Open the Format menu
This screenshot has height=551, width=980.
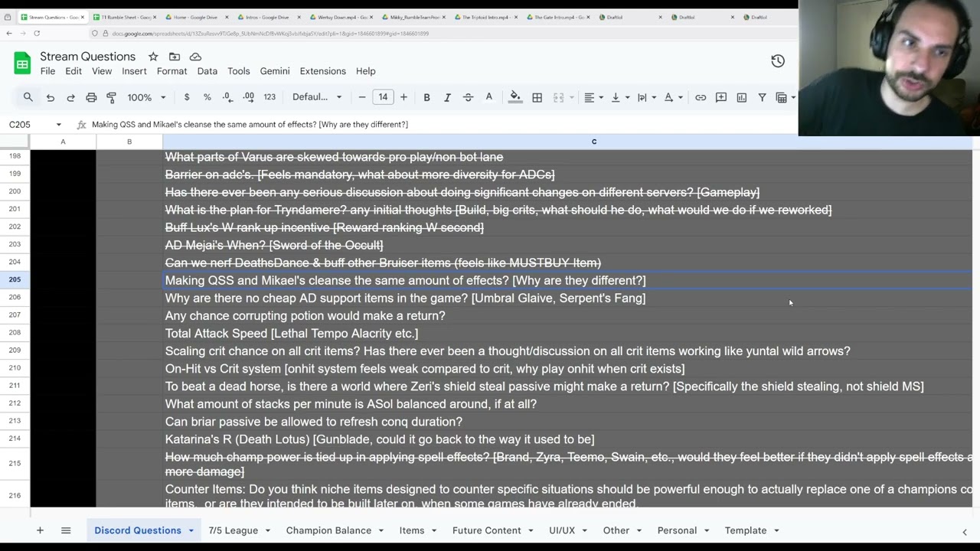171,71
